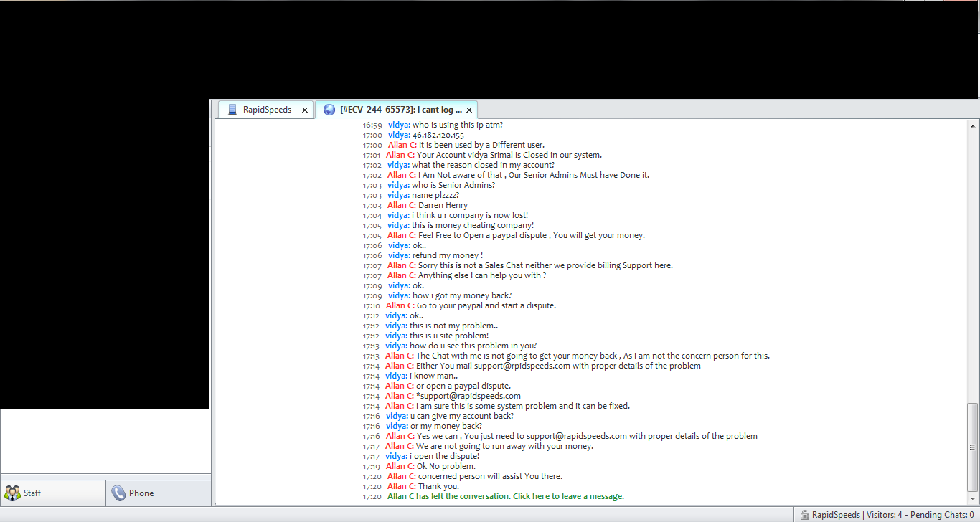Click the IP address 46.182.120.155 message
The width and height of the screenshot is (980, 522).
click(x=438, y=135)
